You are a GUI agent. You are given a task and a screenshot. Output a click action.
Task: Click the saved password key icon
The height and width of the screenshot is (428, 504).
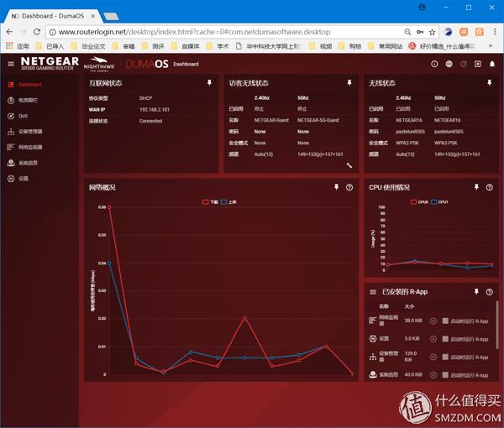point(420,32)
